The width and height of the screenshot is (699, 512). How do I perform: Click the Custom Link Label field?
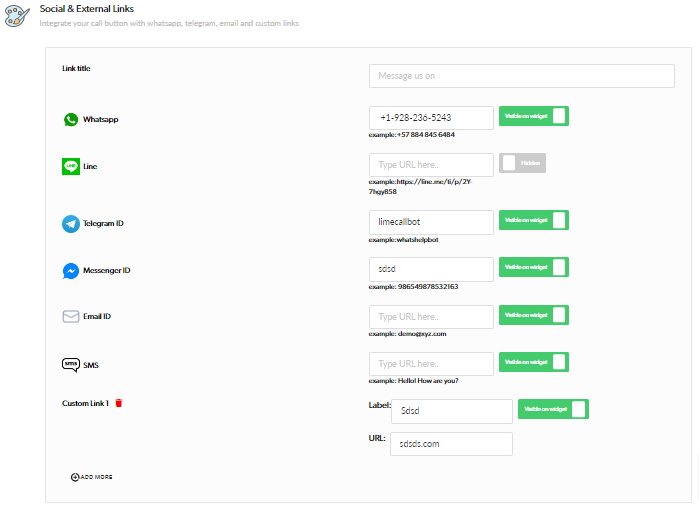(450, 411)
